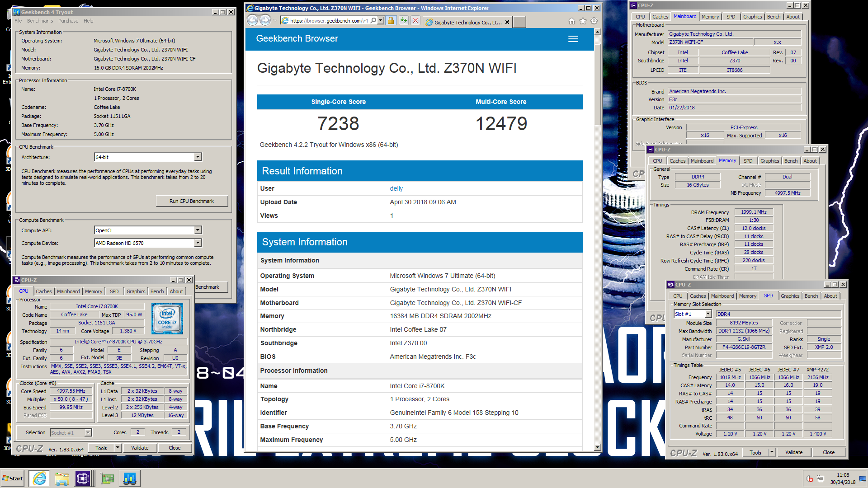Stop loading with the red X icon
868x488 pixels.
click(415, 21)
